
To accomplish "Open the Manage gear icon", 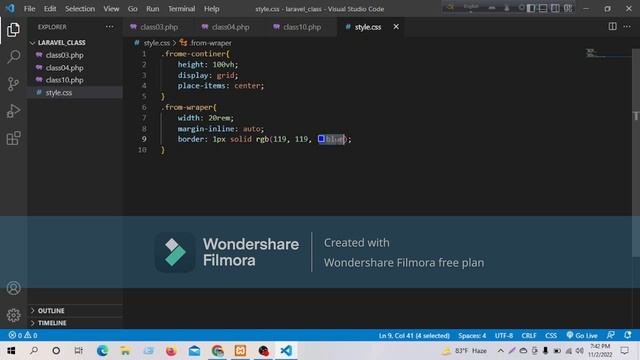I will (x=13, y=315).
